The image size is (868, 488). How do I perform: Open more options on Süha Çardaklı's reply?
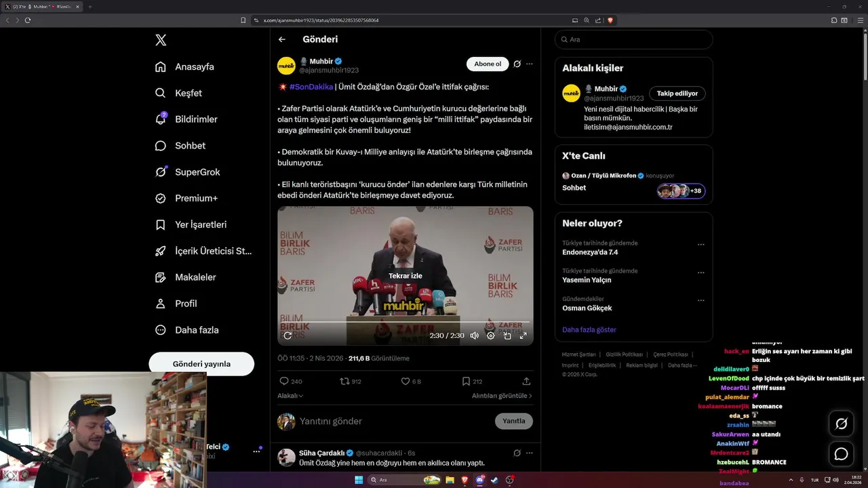point(530,453)
